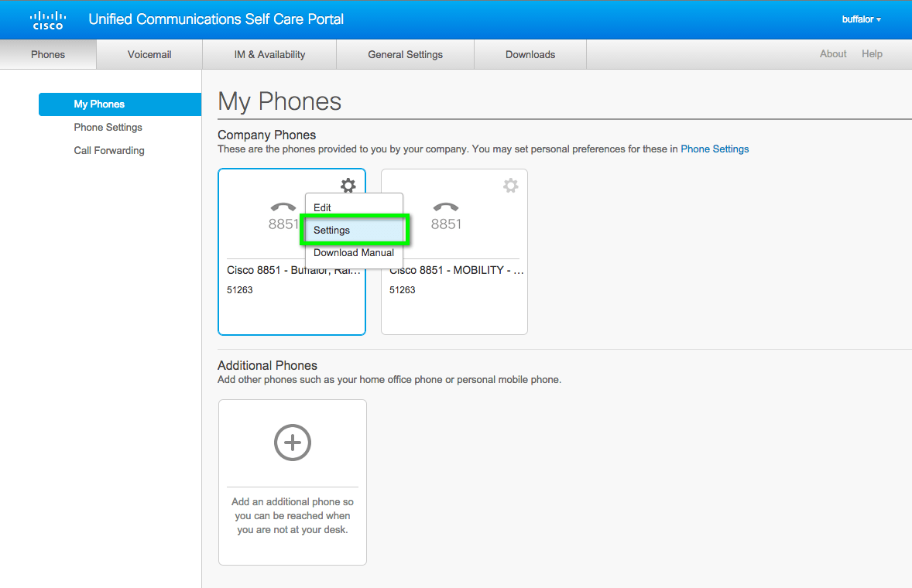Click the My Phones page heading
Viewport: 912px width, 588px height.
tap(279, 101)
